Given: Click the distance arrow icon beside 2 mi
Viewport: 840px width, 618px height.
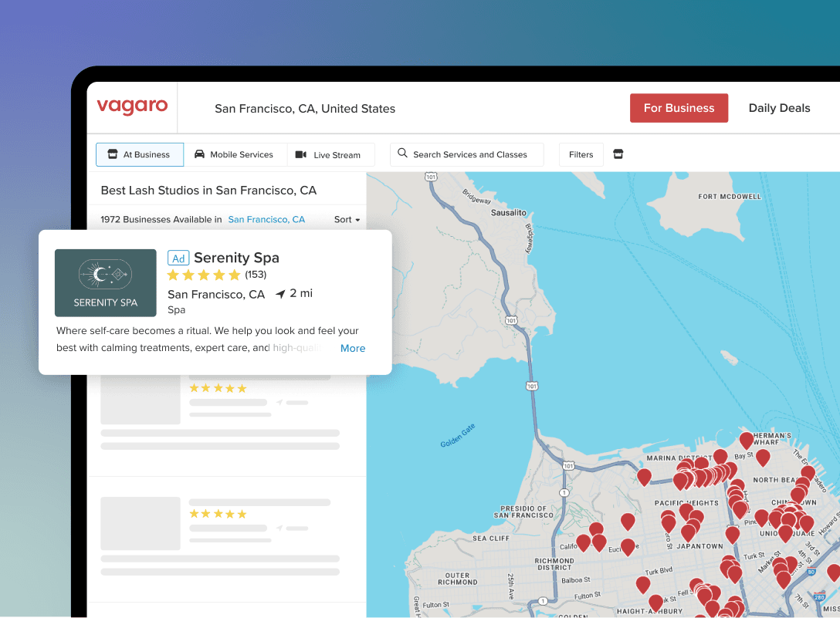Looking at the screenshot, I should click(x=280, y=294).
